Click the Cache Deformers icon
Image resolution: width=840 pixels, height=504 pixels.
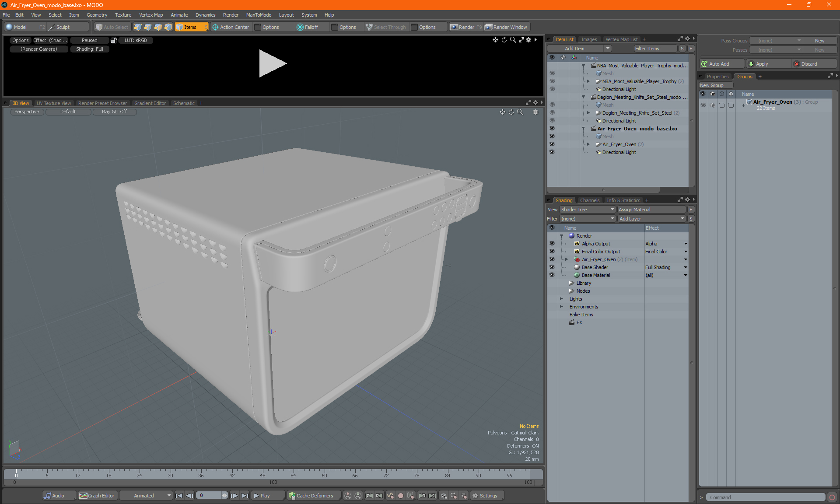(292, 496)
